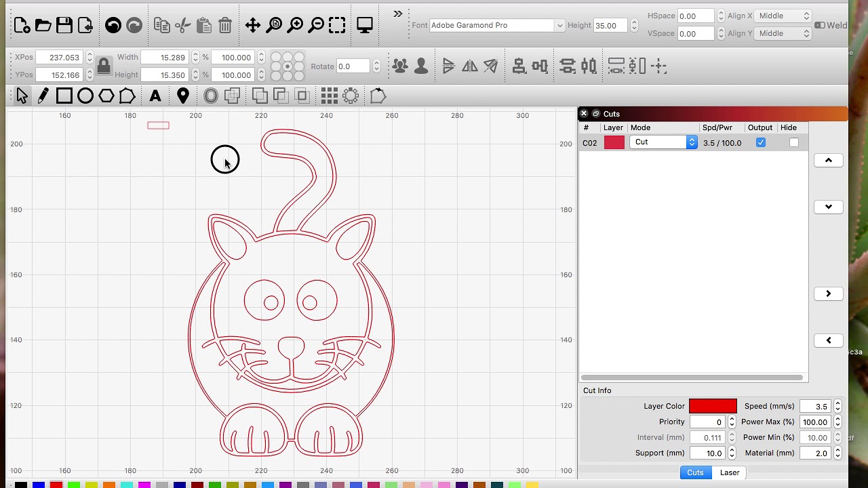The height and width of the screenshot is (488, 868).
Task: Click the Zoom out magnifier
Action: [316, 26]
